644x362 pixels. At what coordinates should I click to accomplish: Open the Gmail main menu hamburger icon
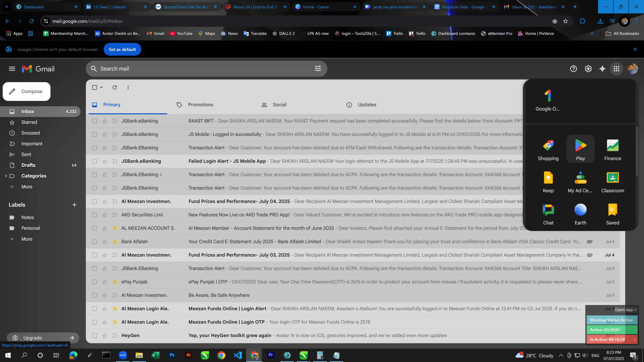point(12,69)
